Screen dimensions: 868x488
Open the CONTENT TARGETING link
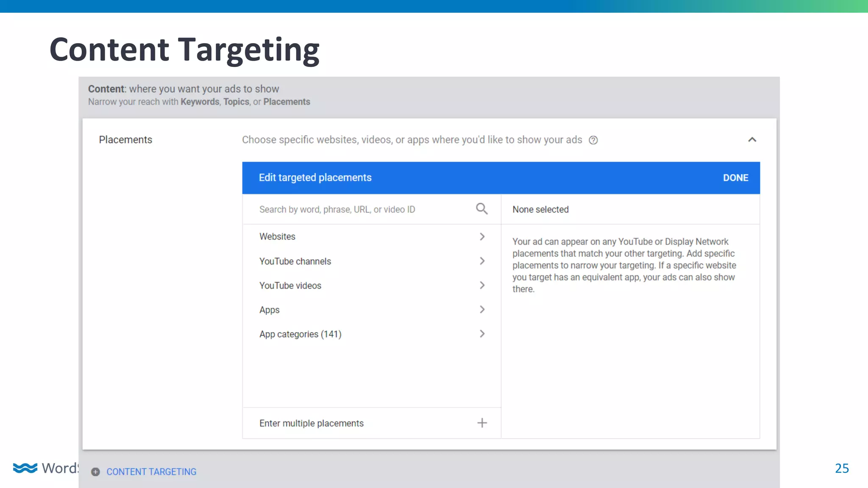point(151,472)
